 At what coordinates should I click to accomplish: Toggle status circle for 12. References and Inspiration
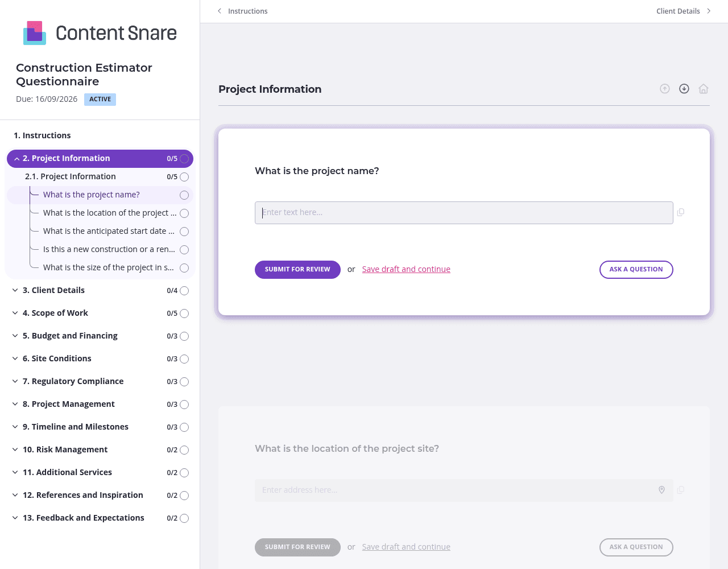184,496
